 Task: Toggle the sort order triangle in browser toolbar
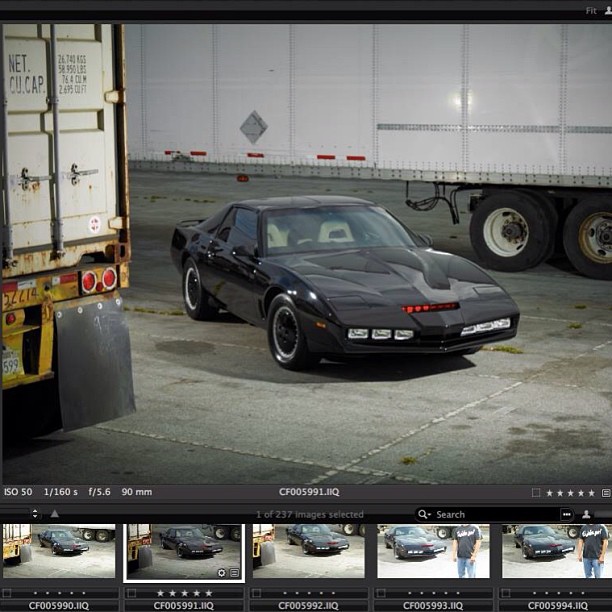(55, 514)
